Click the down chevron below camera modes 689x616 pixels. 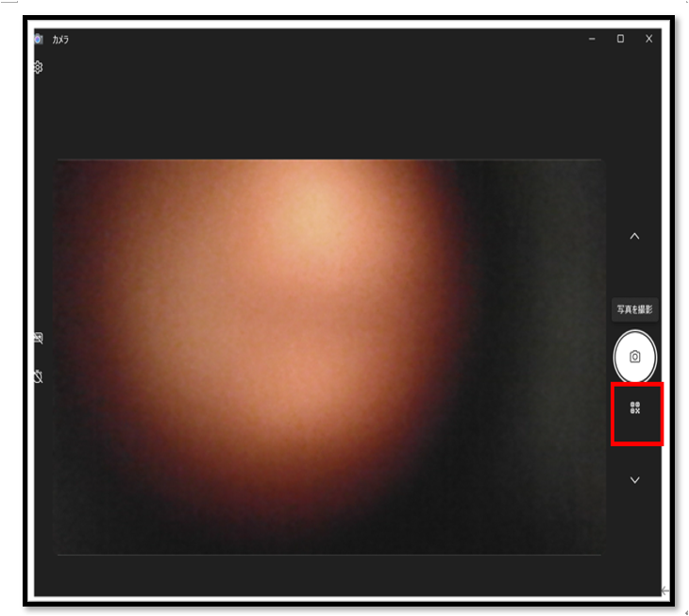click(x=635, y=480)
